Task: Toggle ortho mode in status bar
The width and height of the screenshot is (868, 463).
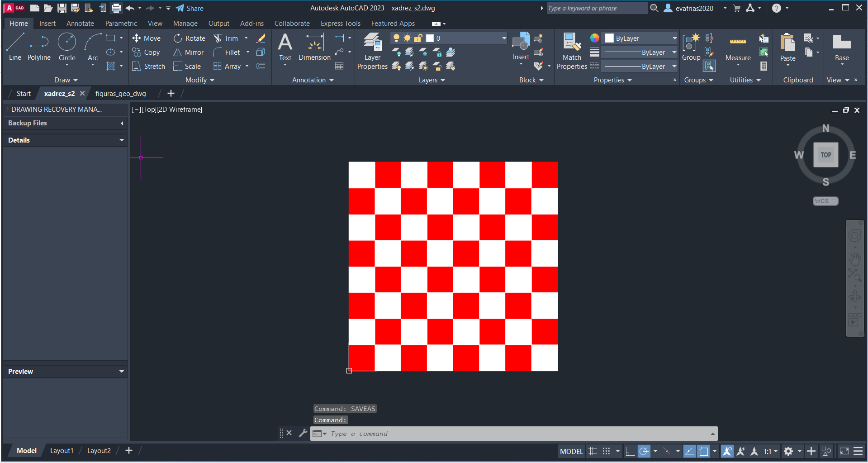Action: pos(630,451)
